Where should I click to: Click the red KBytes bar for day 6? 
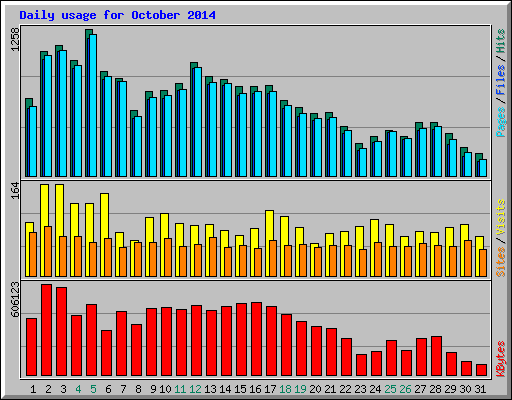pyautogui.click(x=106, y=353)
